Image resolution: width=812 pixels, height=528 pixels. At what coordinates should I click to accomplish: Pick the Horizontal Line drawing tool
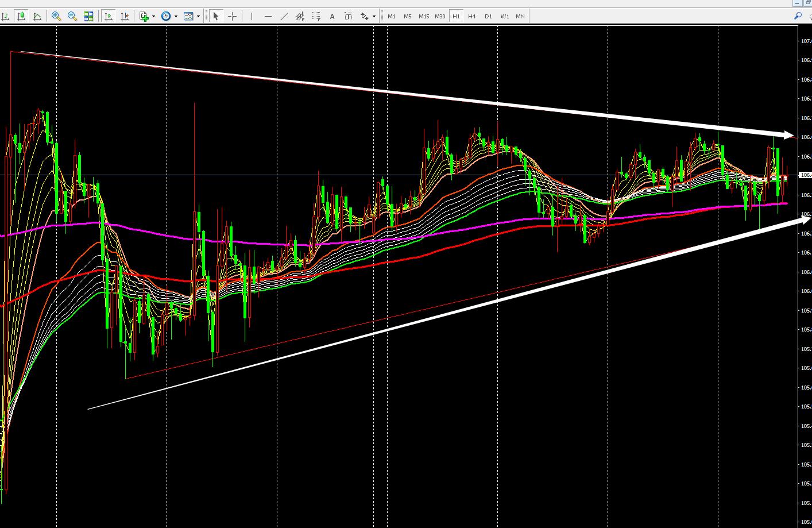[268, 16]
